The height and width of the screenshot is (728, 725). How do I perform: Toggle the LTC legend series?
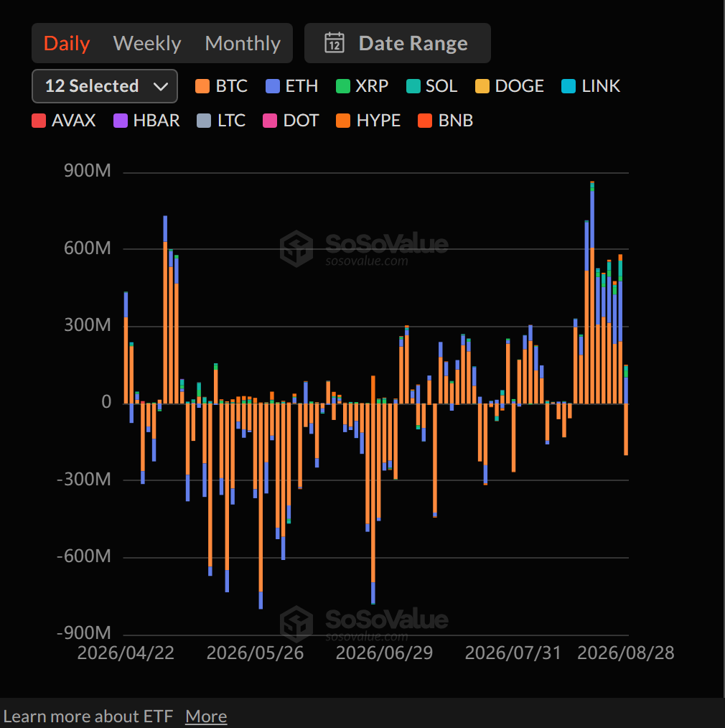[221, 121]
